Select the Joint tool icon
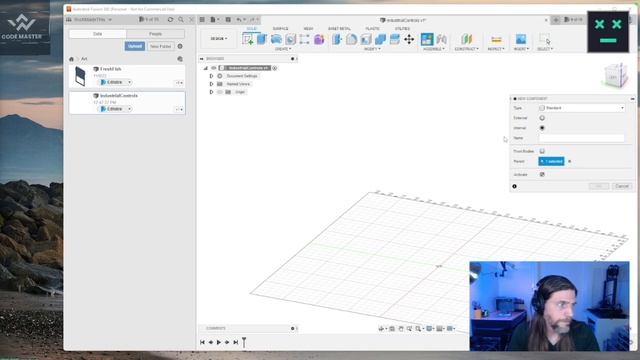640x360 pixels. click(442, 39)
